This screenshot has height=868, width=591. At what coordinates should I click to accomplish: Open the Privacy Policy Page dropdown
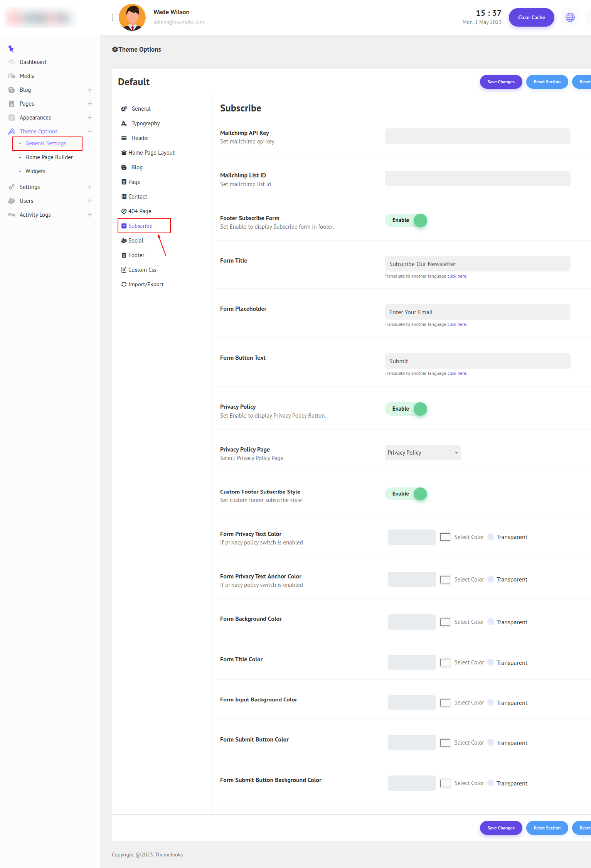422,453
